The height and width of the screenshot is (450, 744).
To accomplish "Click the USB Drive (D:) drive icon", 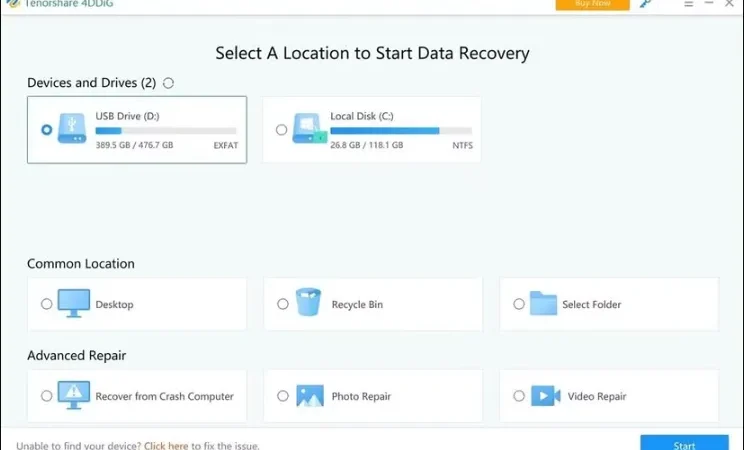I will (72, 128).
